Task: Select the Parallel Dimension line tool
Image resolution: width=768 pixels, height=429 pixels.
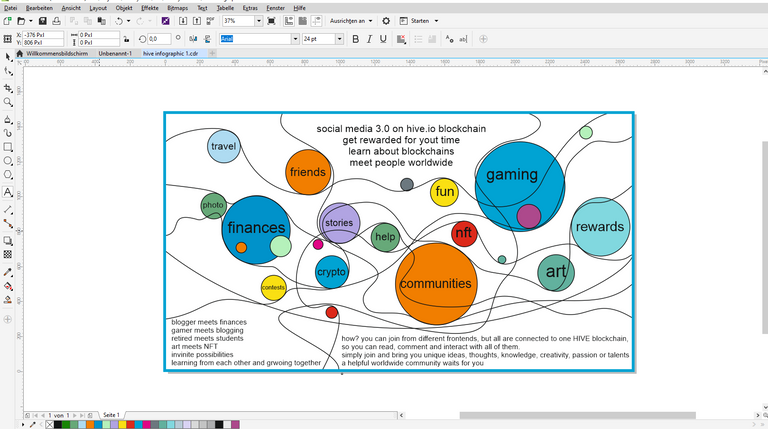Action: [x=8, y=210]
